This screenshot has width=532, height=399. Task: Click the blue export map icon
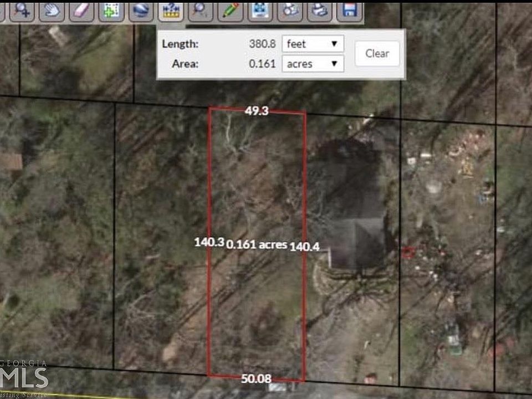[x=259, y=9]
